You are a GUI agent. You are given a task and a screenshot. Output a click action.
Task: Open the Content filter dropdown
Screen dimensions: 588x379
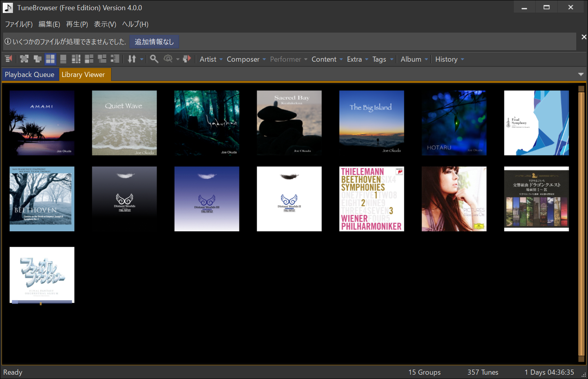click(327, 59)
